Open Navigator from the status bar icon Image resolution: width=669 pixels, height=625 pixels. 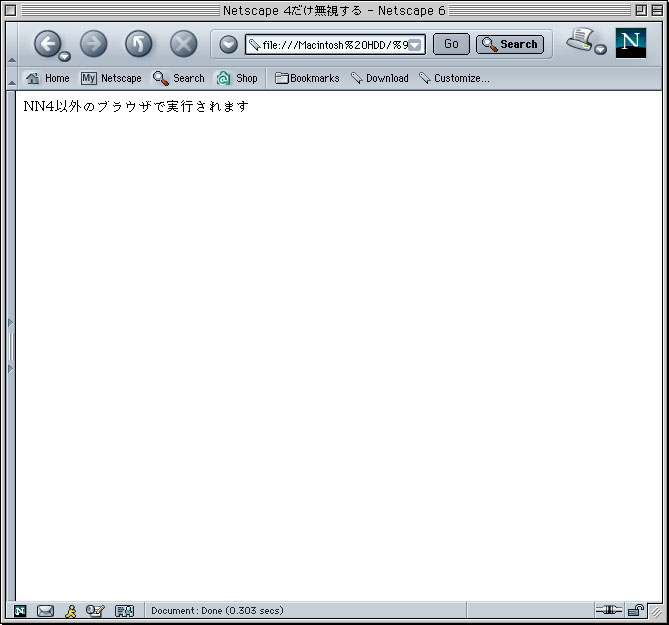20,611
